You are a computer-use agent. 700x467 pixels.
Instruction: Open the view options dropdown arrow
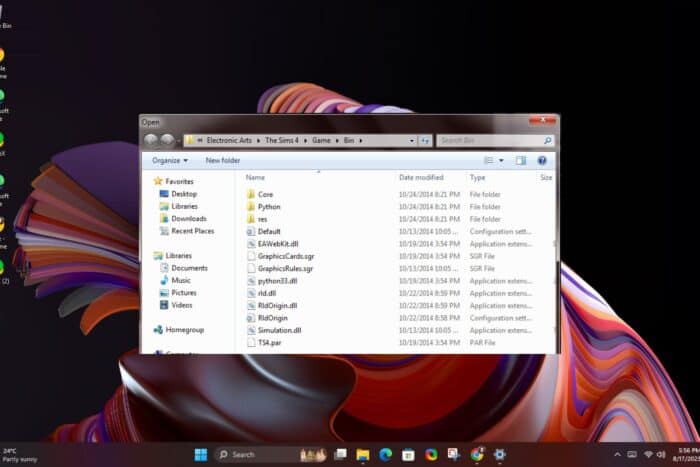[501, 160]
